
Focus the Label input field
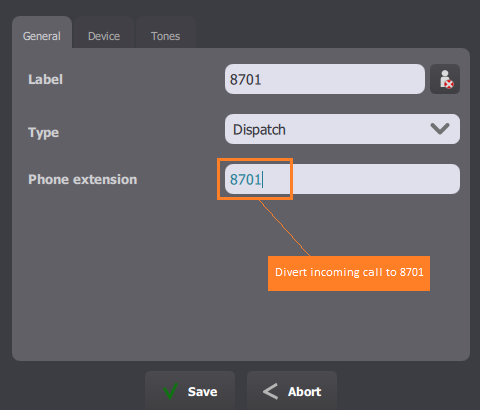click(325, 79)
